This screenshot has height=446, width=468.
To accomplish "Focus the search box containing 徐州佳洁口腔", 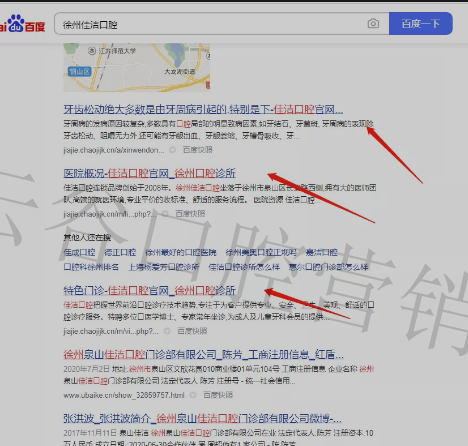I will [x=222, y=24].
